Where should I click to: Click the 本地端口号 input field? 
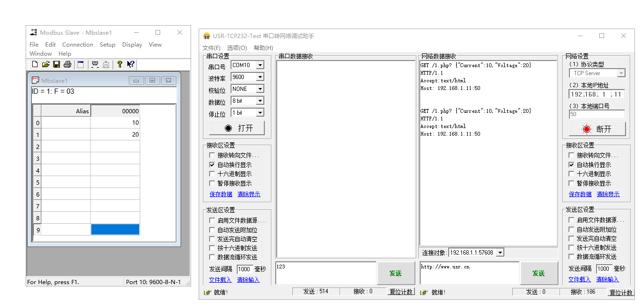pyautogui.click(x=596, y=114)
